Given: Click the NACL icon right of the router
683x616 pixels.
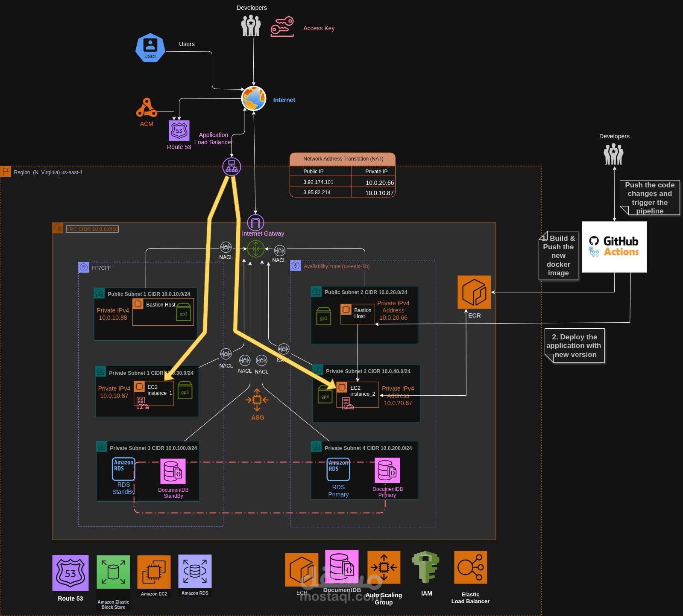Looking at the screenshot, I should click(x=280, y=251).
